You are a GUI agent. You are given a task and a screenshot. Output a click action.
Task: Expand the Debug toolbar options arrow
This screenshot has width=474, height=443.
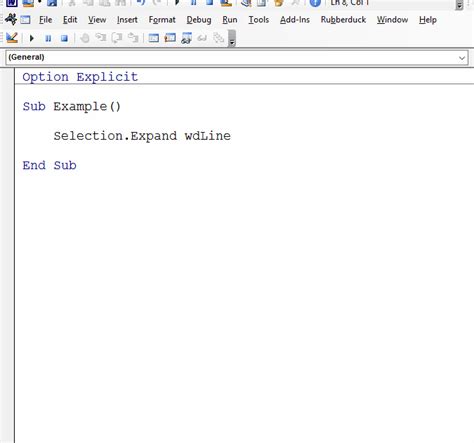(x=232, y=38)
